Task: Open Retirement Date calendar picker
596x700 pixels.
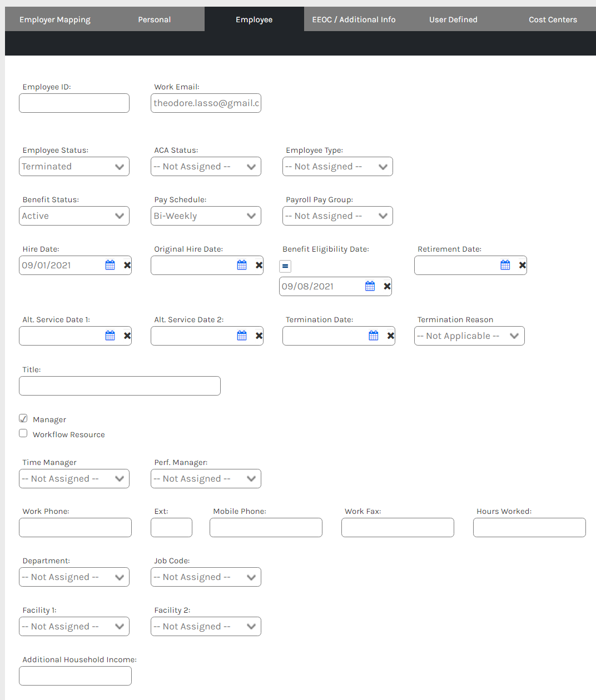Action: coord(505,265)
